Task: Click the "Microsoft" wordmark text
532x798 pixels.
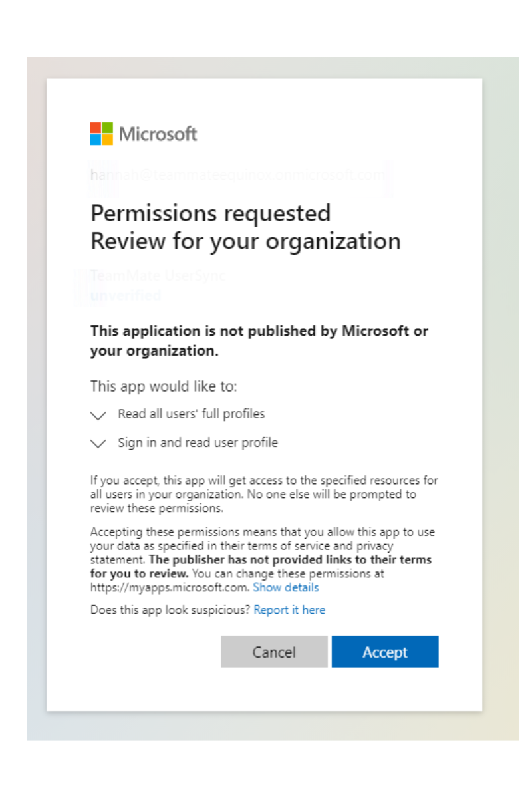Action: click(157, 134)
